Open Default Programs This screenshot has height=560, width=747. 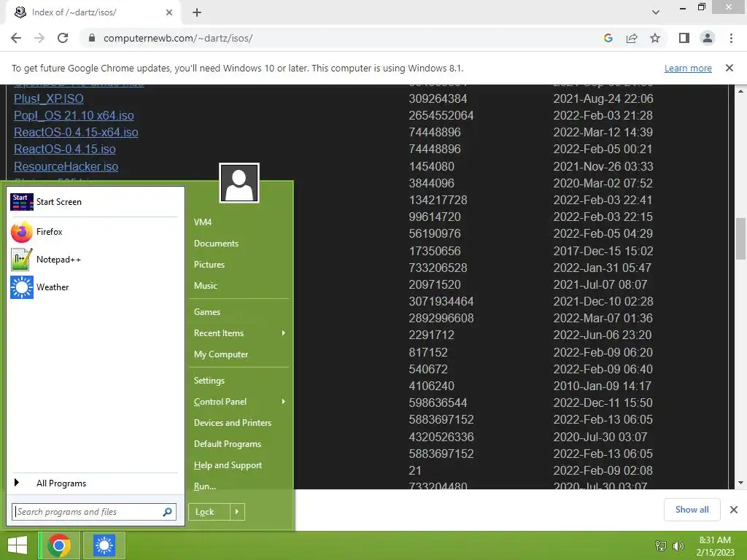(228, 444)
